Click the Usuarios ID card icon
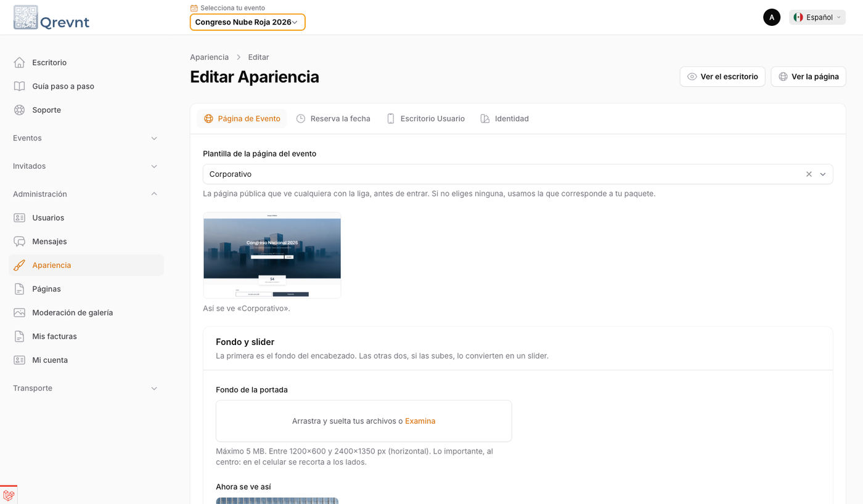 (20, 217)
